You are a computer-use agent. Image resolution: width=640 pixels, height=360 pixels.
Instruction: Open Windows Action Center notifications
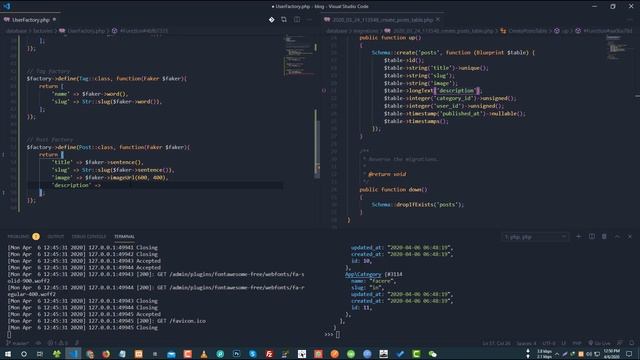pyautogui.click(x=629, y=354)
